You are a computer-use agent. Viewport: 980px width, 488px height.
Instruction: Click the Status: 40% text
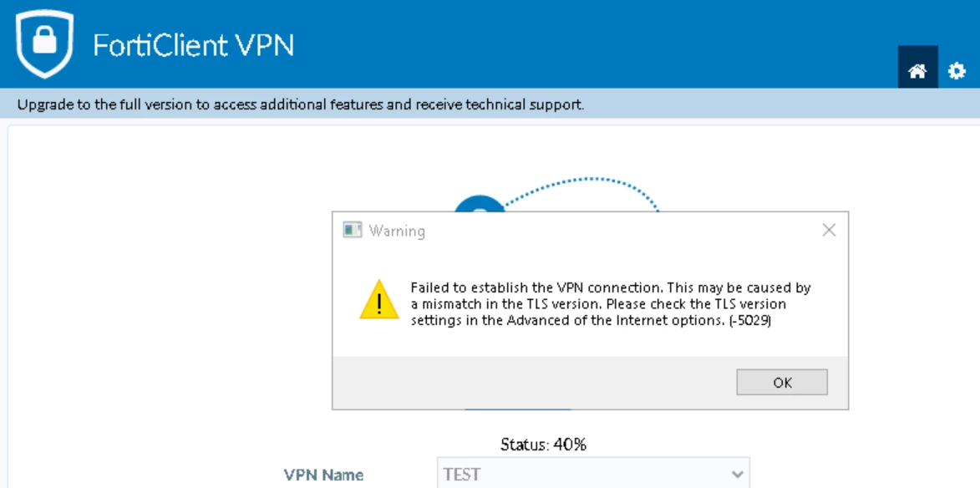544,445
